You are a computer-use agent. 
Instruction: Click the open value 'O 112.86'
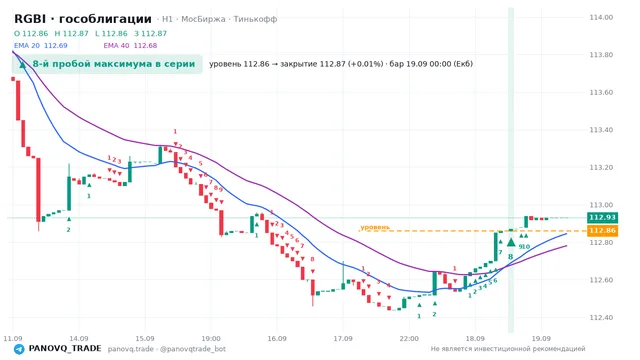[x=31, y=33]
